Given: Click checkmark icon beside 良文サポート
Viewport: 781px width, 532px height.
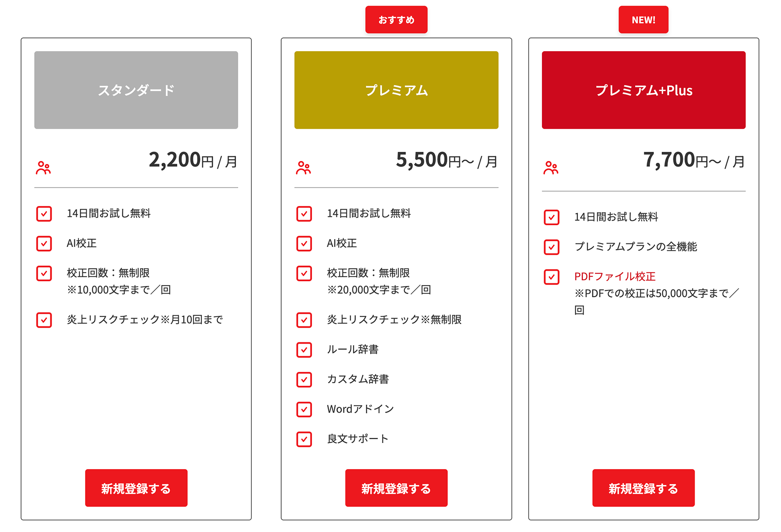Looking at the screenshot, I should [x=304, y=439].
